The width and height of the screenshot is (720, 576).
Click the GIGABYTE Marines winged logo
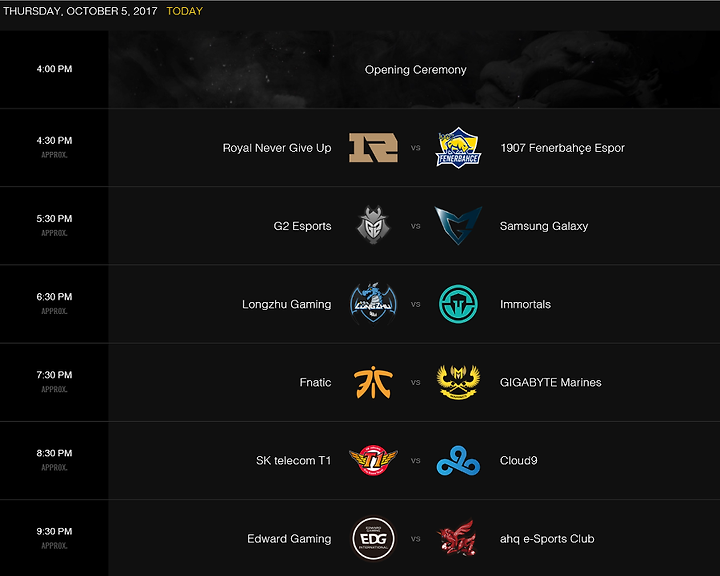pyautogui.click(x=458, y=382)
